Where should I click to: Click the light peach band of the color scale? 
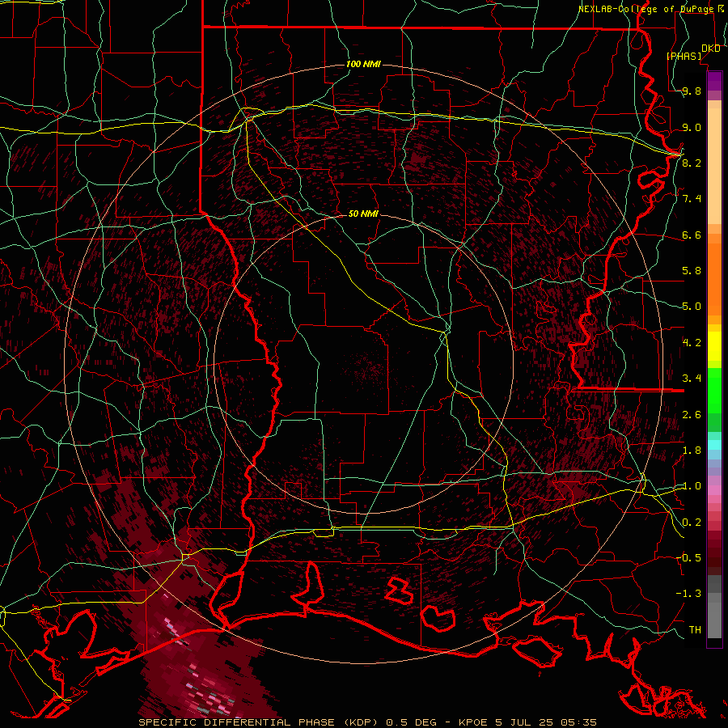714,167
